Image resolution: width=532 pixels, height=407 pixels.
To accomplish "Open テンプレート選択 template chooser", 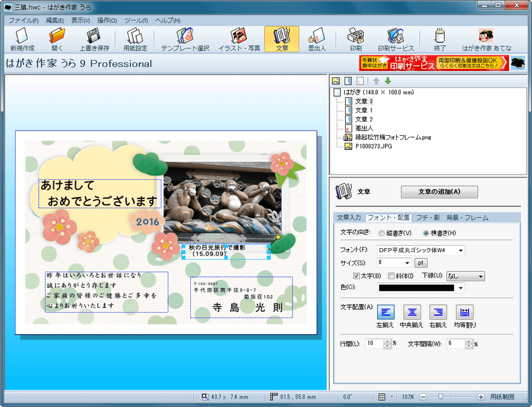I will 185,39.
